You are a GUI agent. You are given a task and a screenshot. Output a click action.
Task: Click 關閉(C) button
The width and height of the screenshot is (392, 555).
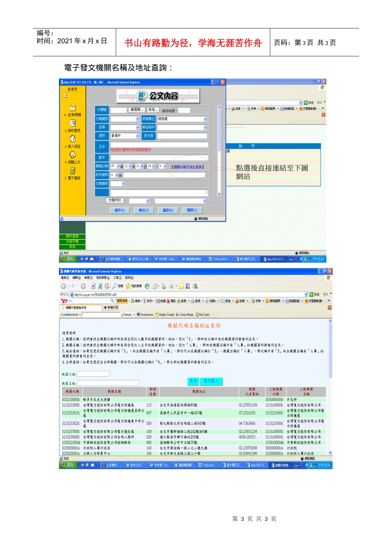(x=192, y=211)
